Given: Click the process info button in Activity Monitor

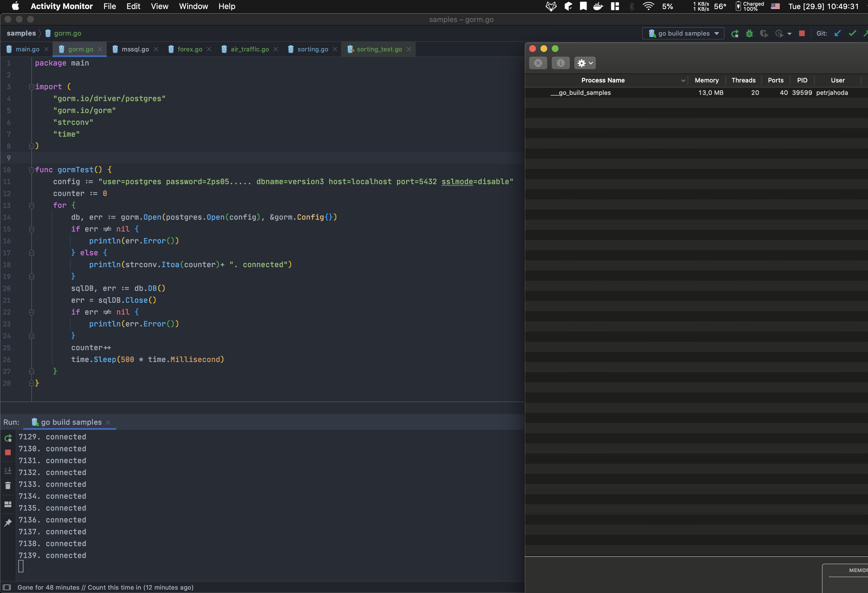Looking at the screenshot, I should coord(560,63).
